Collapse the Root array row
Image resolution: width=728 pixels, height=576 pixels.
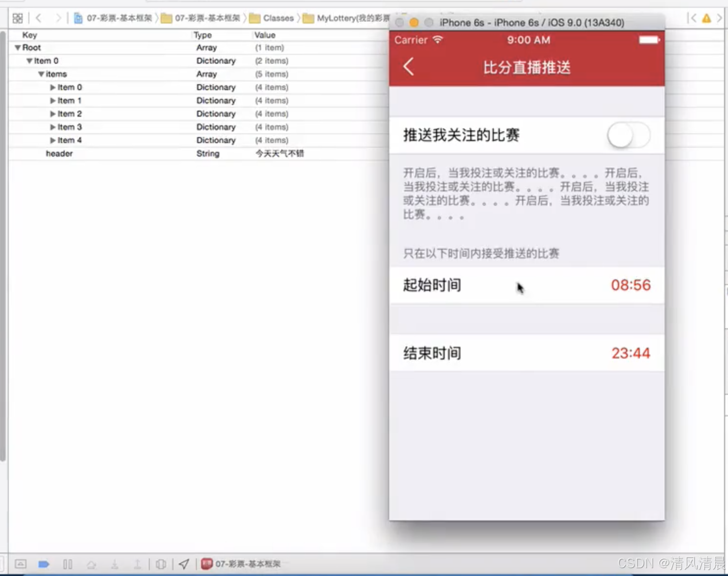pos(18,48)
